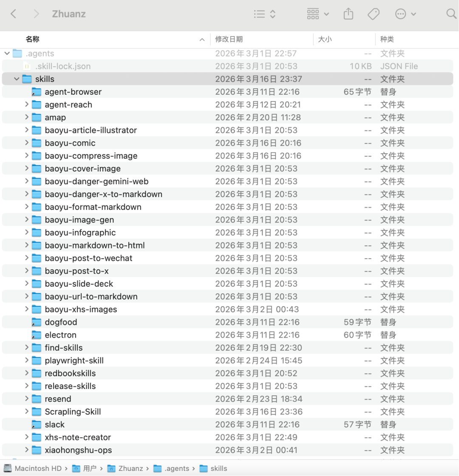The height and width of the screenshot is (476, 459).
Task: Select the baoyu-danger-x-to-markdown row name
Action: (104, 194)
